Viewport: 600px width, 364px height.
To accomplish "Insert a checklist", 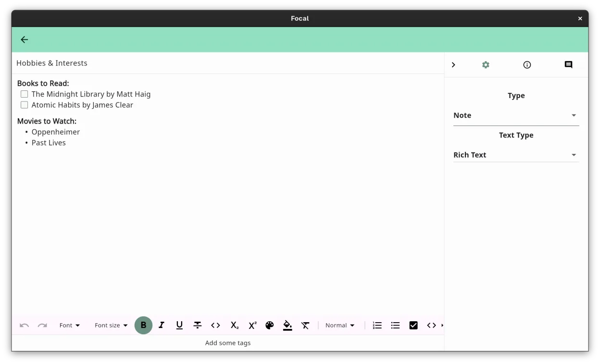I will (x=413, y=326).
